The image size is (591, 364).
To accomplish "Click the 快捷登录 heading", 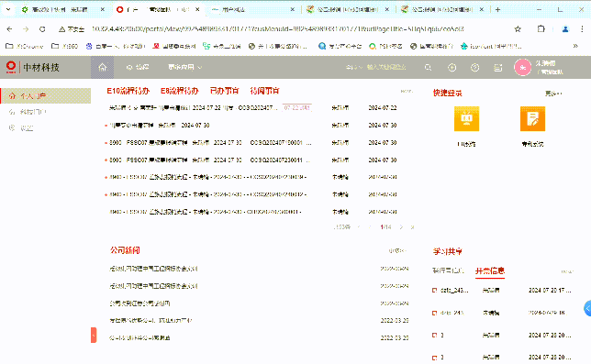I will coord(448,93).
